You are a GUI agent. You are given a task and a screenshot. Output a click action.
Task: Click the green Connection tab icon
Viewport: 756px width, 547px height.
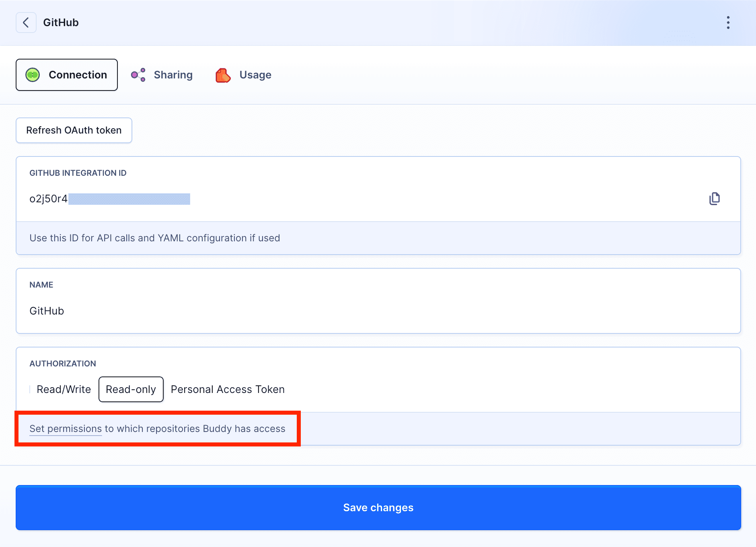pyautogui.click(x=33, y=75)
